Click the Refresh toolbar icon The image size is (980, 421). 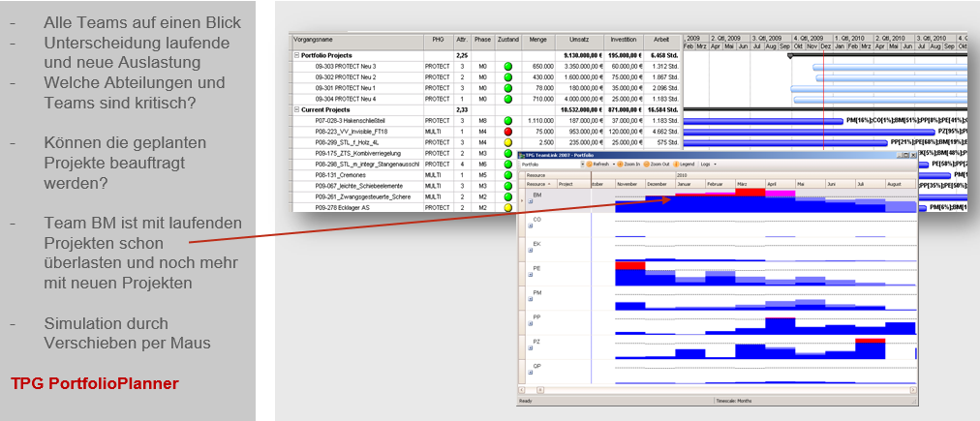(x=589, y=165)
